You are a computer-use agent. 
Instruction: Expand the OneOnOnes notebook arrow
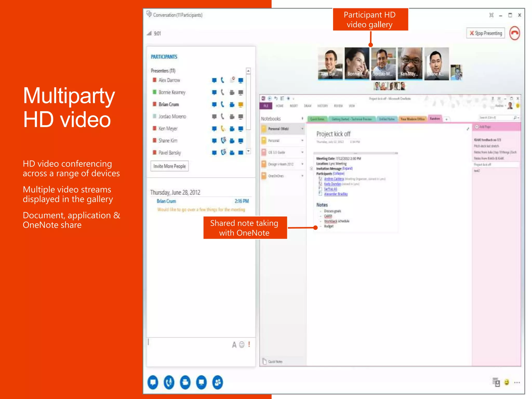pos(302,176)
